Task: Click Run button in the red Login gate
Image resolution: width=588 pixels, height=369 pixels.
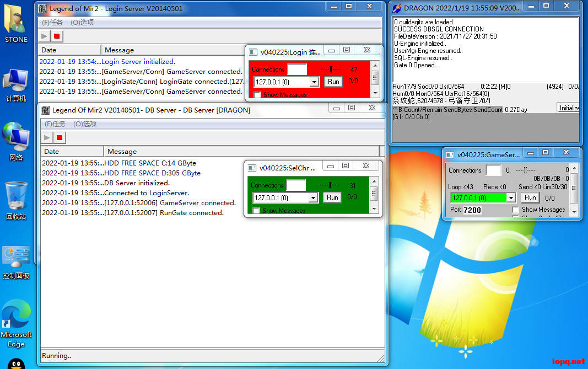Action: [333, 82]
